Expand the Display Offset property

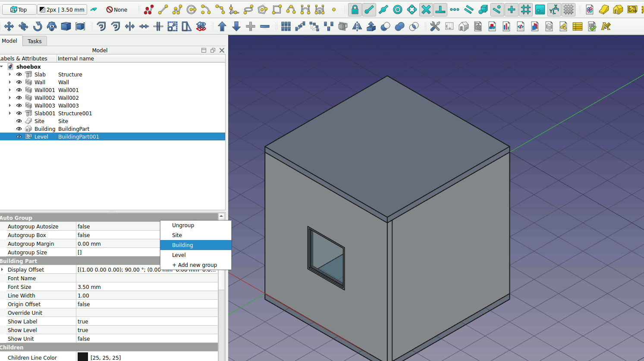[x=3, y=270]
